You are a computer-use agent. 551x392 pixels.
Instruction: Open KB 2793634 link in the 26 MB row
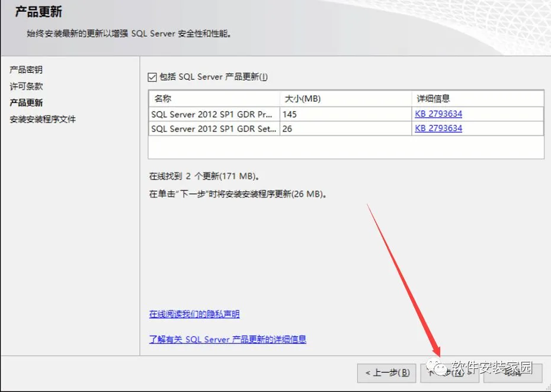point(438,128)
